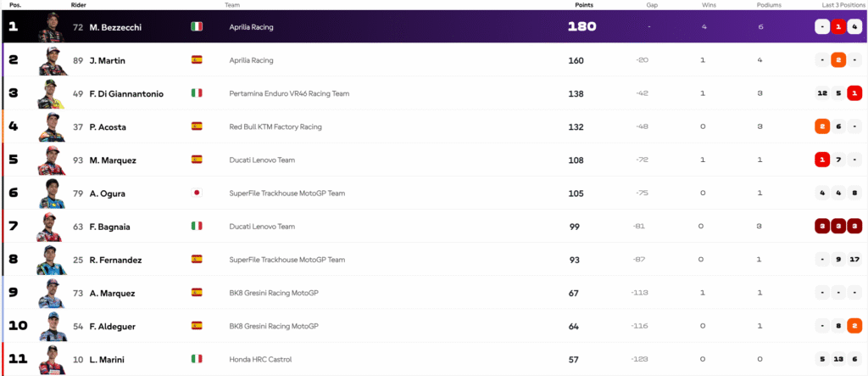
Task: Click the first dark red 3 badge for Bagnaia
Action: (x=822, y=227)
